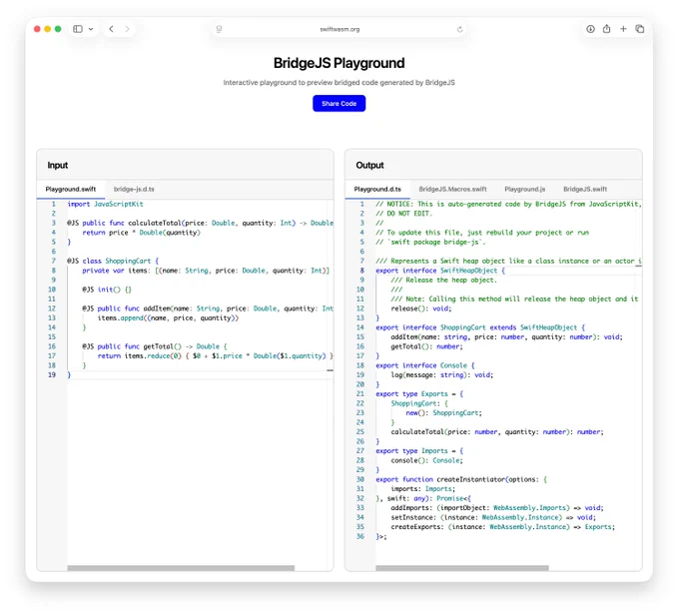This screenshot has height=616, width=679.
Task: Click the 'createExports' line in output
Action: pyautogui.click(x=502, y=527)
